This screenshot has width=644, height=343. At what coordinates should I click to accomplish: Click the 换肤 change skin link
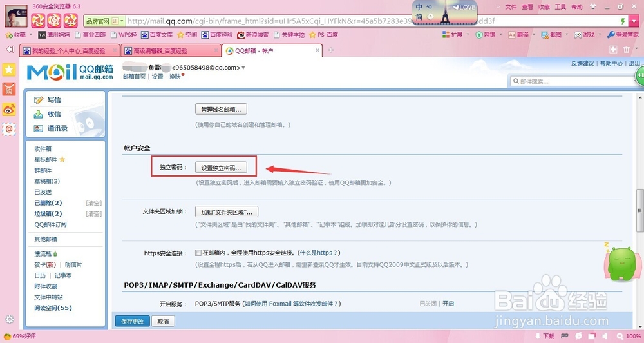[x=175, y=77]
